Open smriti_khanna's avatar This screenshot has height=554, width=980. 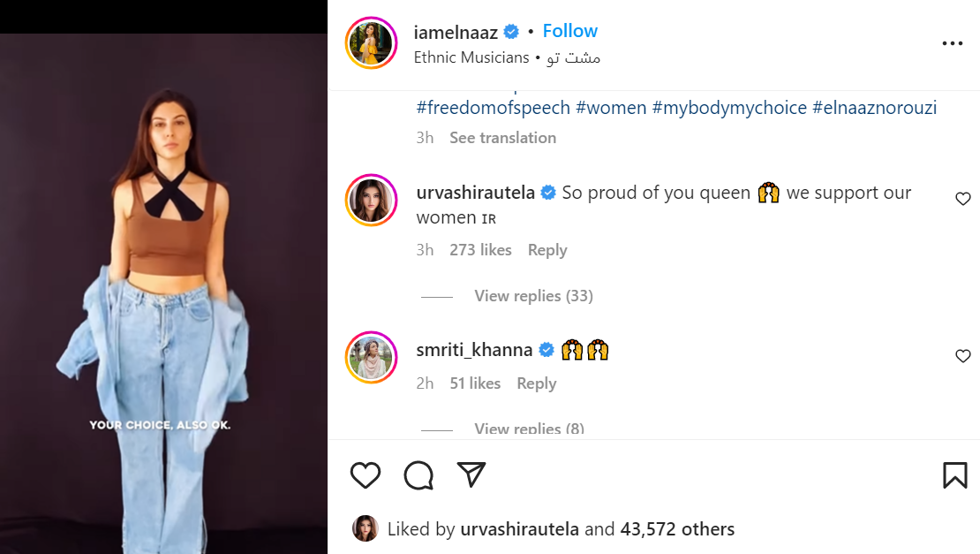[x=371, y=357]
